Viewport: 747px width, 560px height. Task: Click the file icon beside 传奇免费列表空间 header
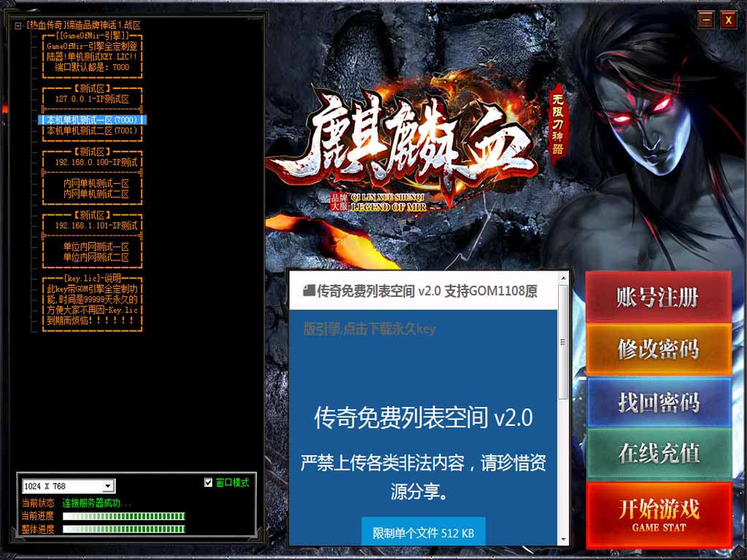pos(309,290)
